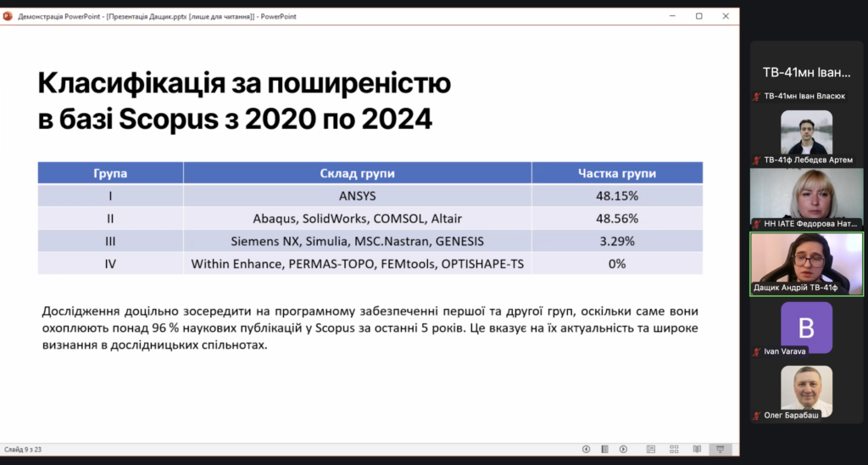Select Лебедєв Артем participant avatar
The image size is (868, 465).
point(807,132)
